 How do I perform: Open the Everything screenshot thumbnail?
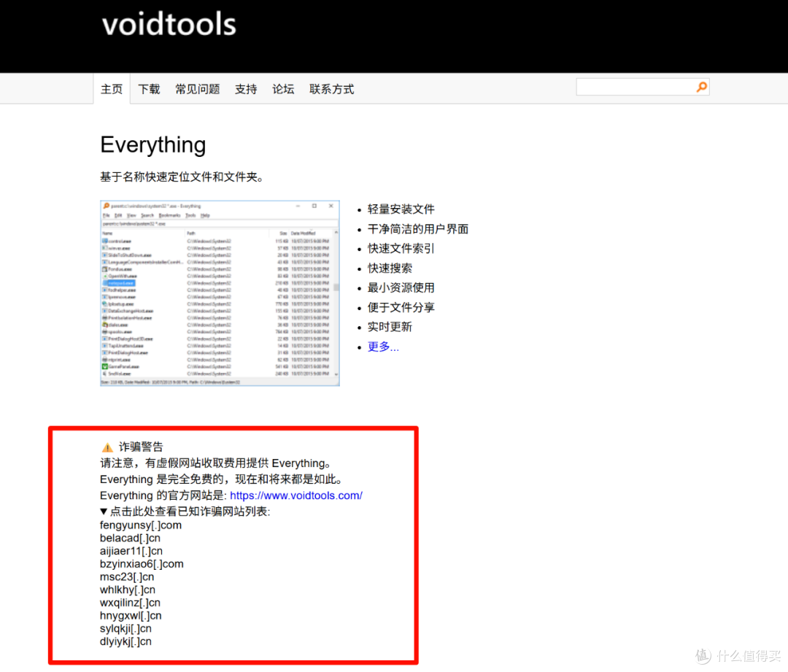coord(220,293)
